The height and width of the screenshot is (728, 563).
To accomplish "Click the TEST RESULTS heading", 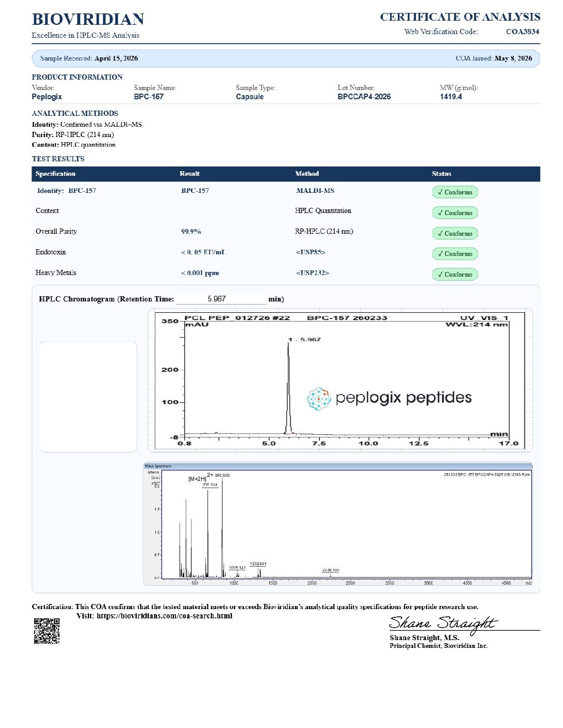I will (58, 159).
